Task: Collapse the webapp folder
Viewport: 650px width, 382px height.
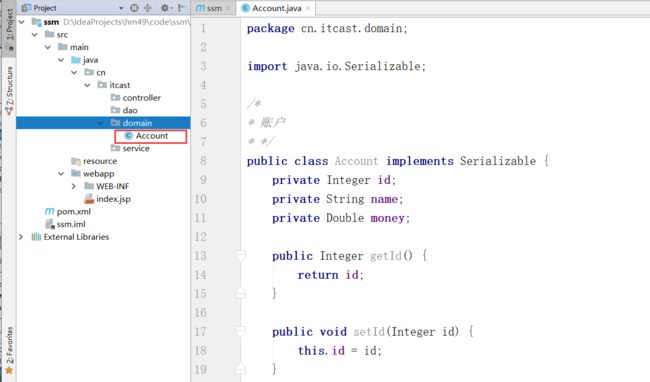Action: point(61,174)
